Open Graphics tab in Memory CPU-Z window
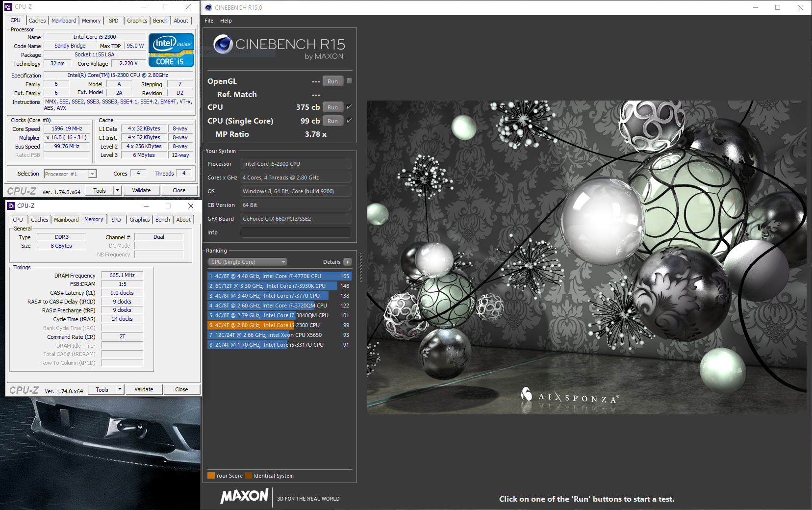812x510 pixels. click(139, 220)
